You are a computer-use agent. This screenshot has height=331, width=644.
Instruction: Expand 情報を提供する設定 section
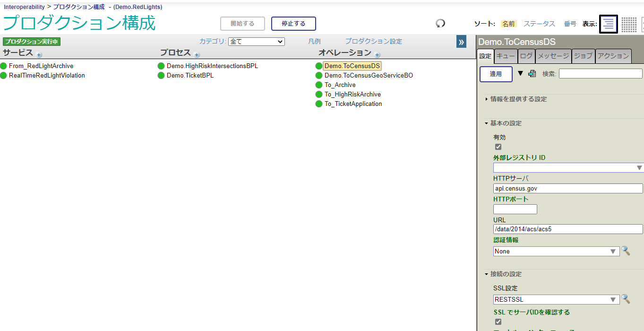tap(518, 99)
